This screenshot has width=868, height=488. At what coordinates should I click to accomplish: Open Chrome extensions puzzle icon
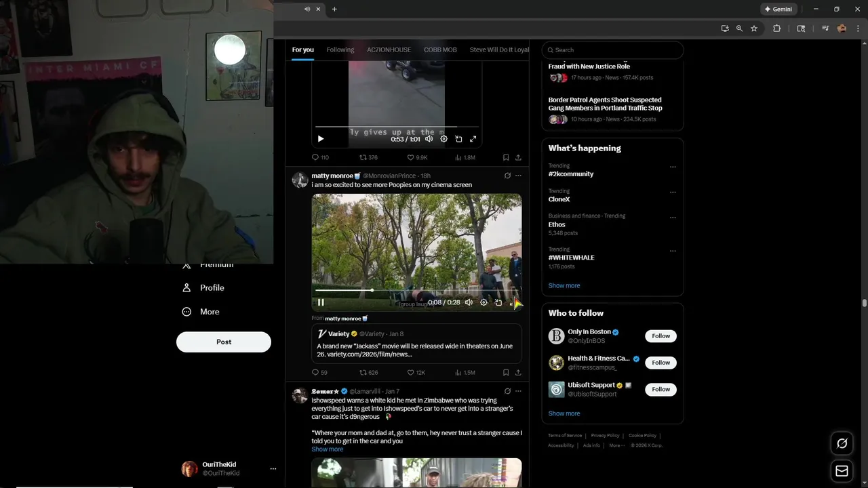[x=777, y=28]
